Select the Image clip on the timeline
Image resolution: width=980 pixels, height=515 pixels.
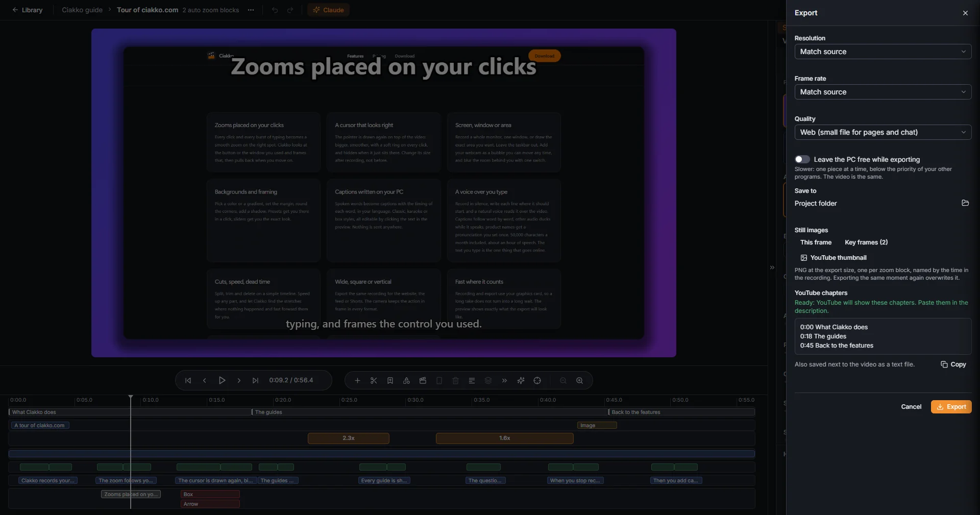tap(597, 425)
